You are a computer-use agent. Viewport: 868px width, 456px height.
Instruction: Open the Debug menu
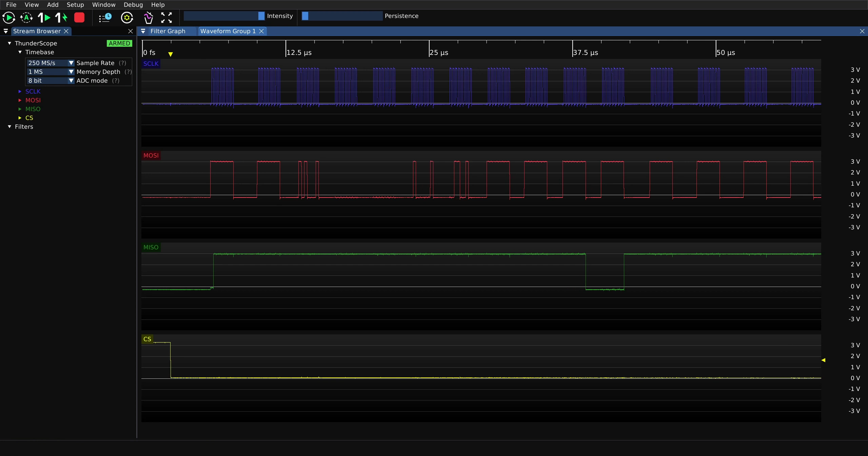coord(133,5)
